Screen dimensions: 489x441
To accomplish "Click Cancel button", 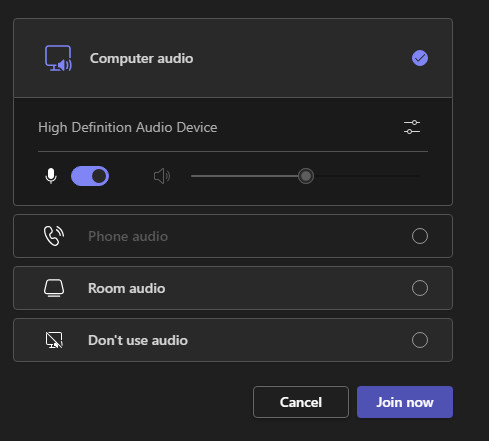I will point(301,402).
